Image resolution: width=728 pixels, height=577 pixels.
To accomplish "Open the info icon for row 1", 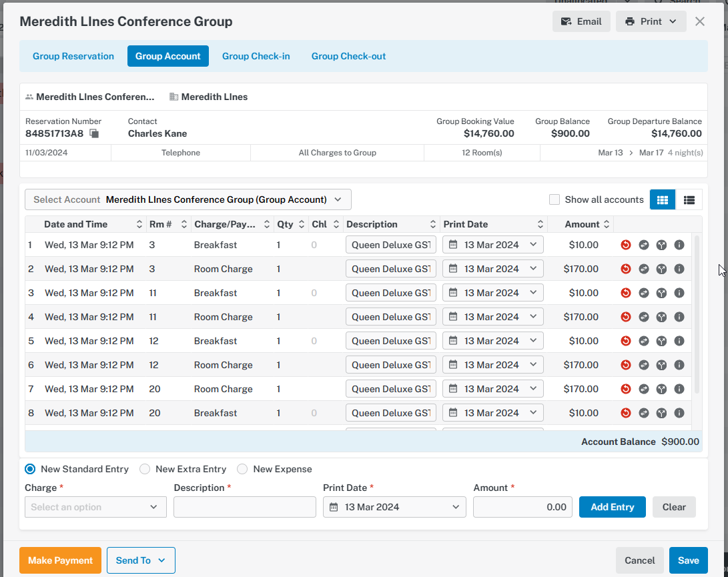I will pyautogui.click(x=679, y=245).
